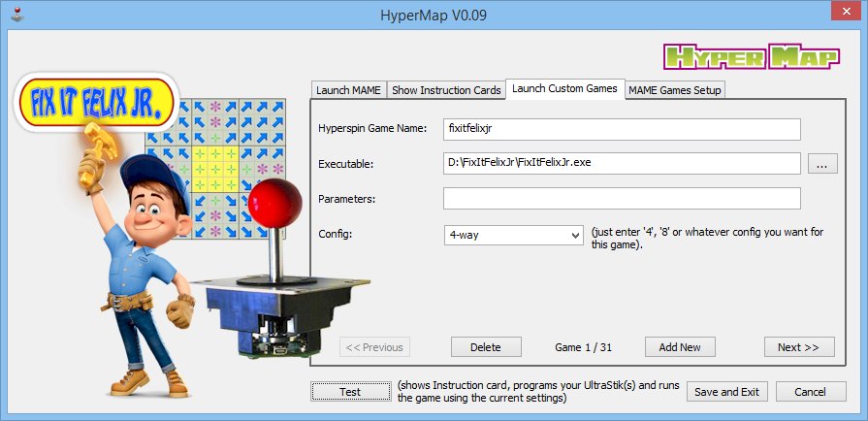Click the Config hint text about '4', '8'
The width and height of the screenshot is (868, 421).
click(707, 239)
